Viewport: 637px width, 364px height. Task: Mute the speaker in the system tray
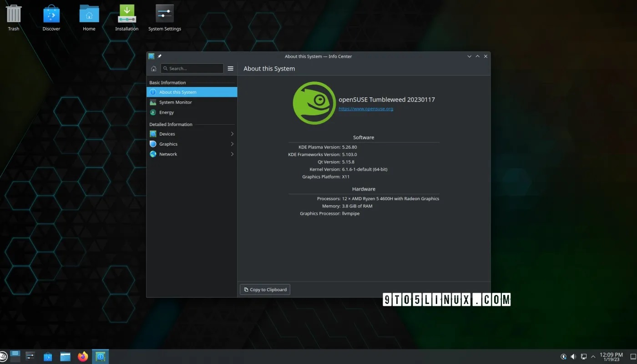pyautogui.click(x=573, y=356)
